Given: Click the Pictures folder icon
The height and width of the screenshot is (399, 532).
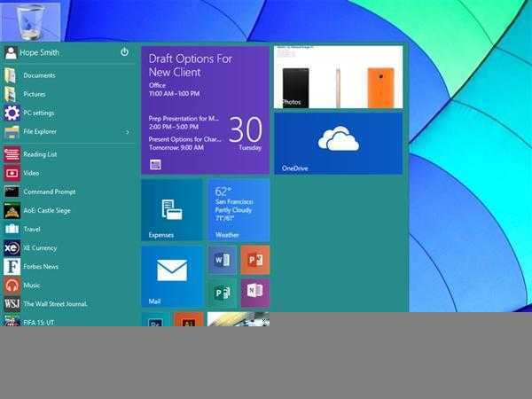Looking at the screenshot, I should (x=11, y=94).
